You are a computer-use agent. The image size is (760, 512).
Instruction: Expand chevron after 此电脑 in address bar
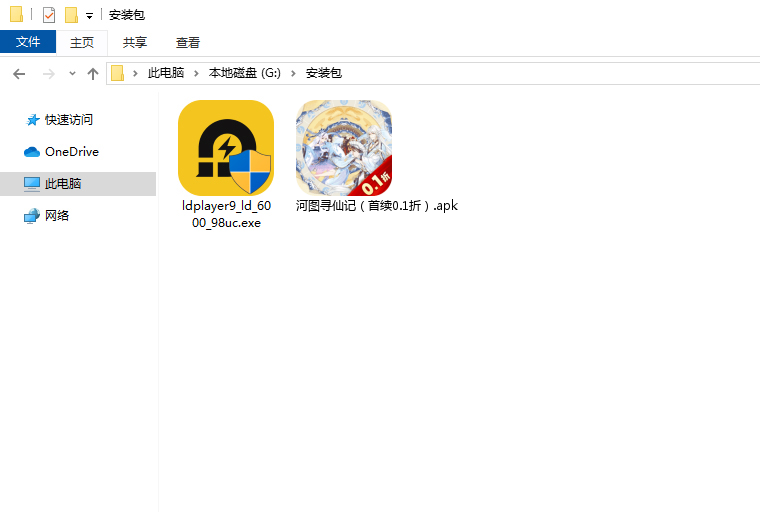click(x=196, y=74)
